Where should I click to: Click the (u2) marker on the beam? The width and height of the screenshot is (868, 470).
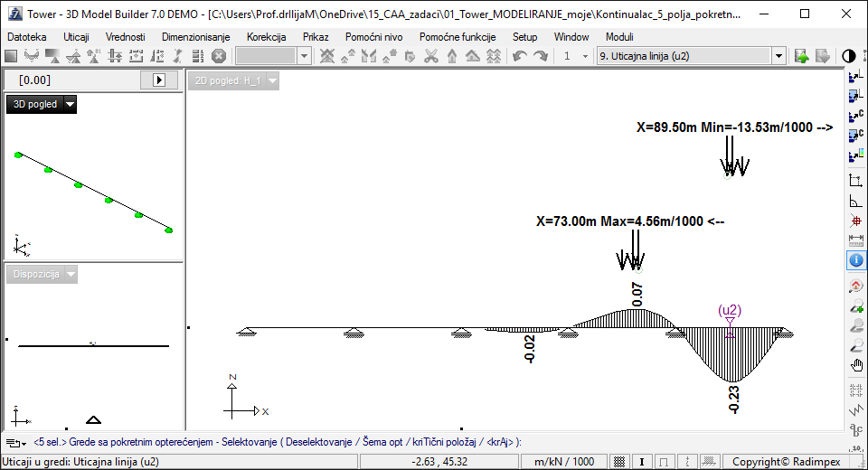point(730,311)
